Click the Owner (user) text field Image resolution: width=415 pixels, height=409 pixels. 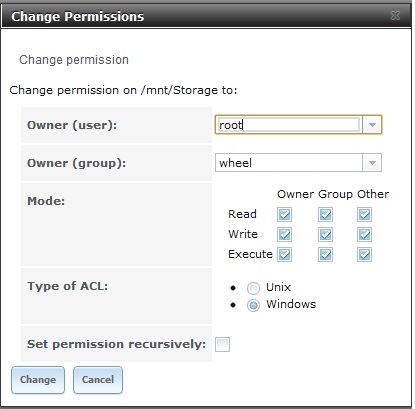coord(289,125)
